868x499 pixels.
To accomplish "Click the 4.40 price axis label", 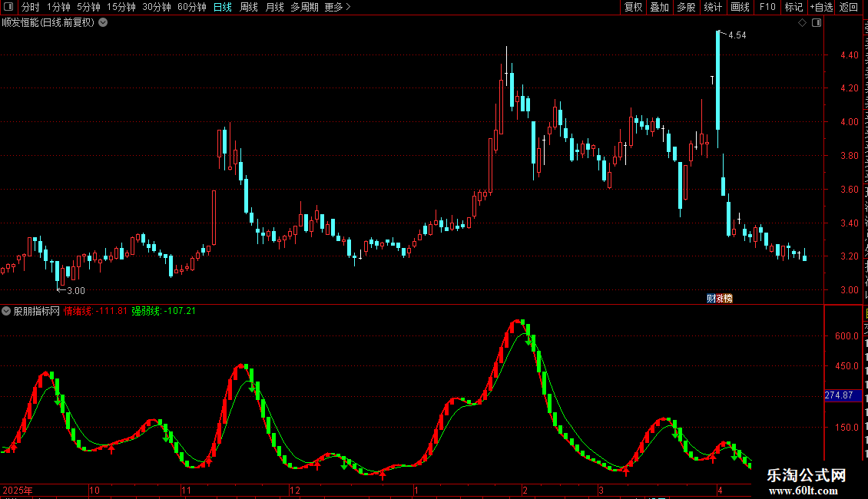I will pyautogui.click(x=849, y=55).
